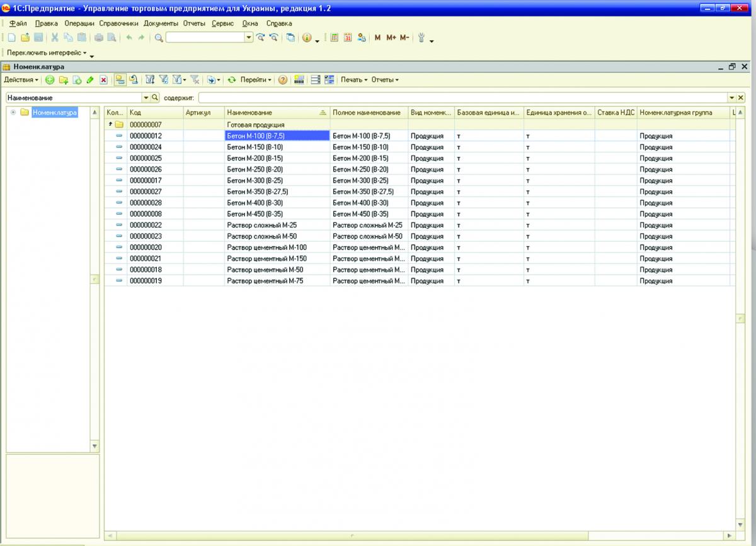Viewport: 756px width, 546px height.
Task: Edit current item pencil icon
Action: coord(90,80)
